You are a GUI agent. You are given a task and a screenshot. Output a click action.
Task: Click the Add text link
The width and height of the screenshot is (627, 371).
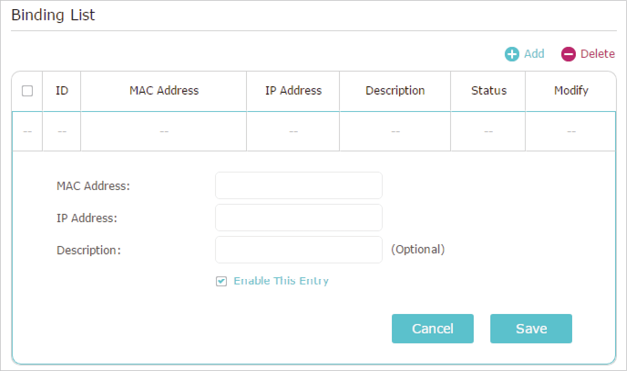pyautogui.click(x=534, y=54)
